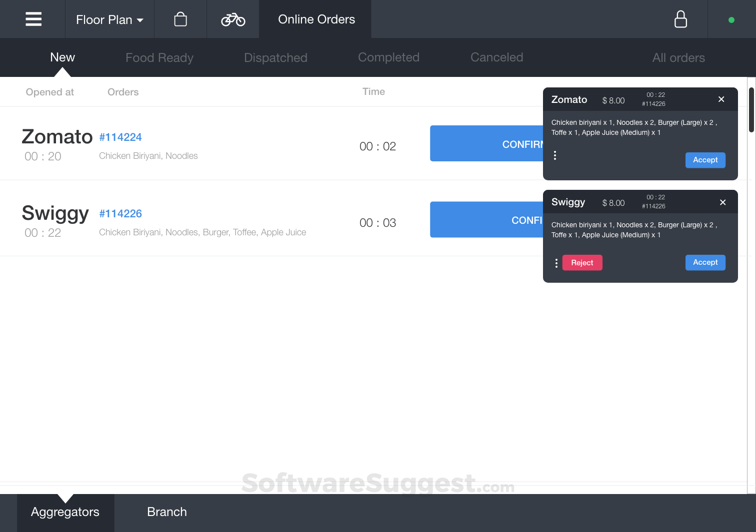Screen dimensions: 756x532
Task: Open the takeaway bag icon
Action: coord(180,19)
